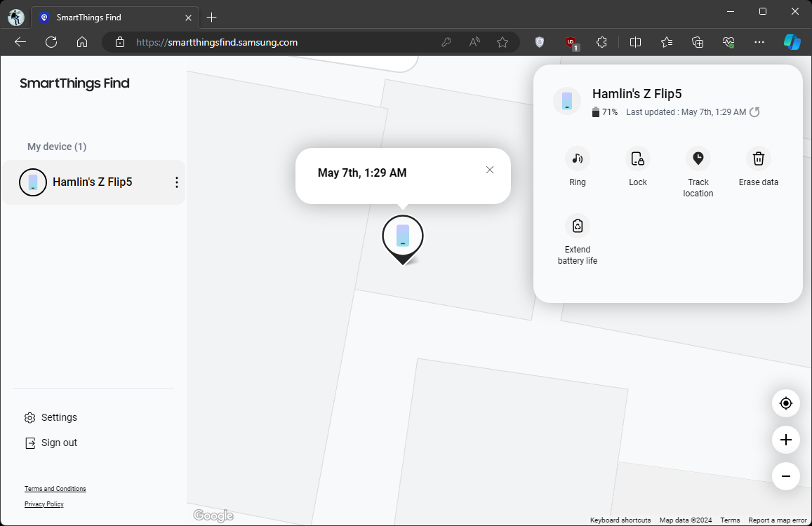Open the Terms and Conditions link
This screenshot has width=812, height=526.
point(55,488)
